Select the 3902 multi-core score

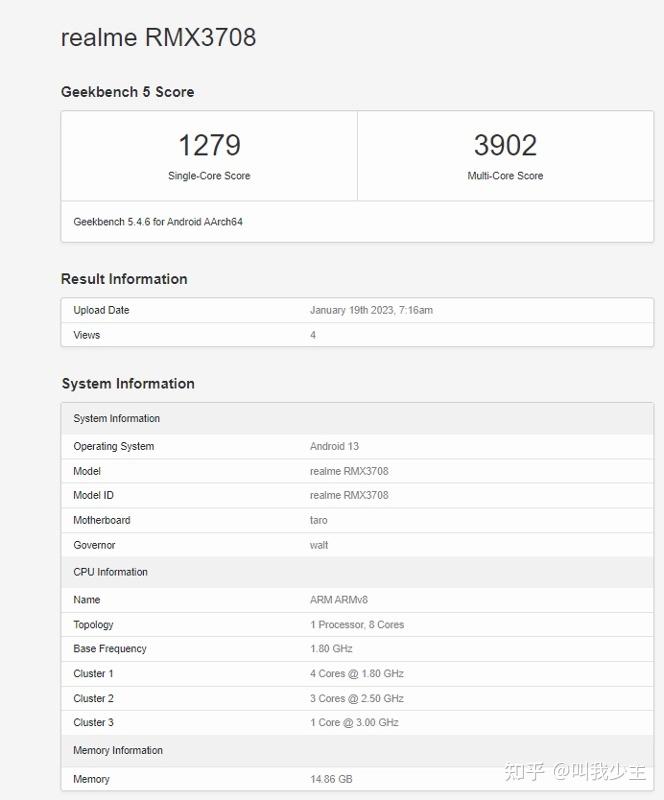[505, 146]
